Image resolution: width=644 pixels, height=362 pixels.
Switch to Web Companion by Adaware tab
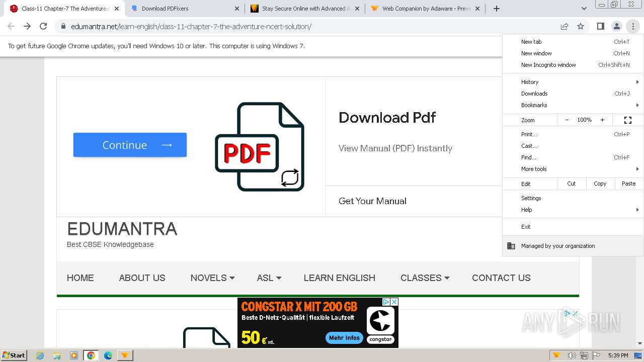point(425,9)
